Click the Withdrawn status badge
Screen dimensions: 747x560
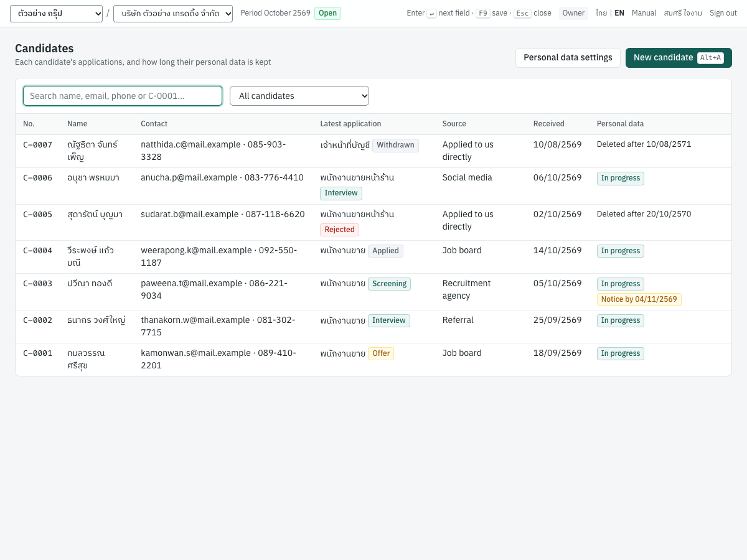coord(395,145)
